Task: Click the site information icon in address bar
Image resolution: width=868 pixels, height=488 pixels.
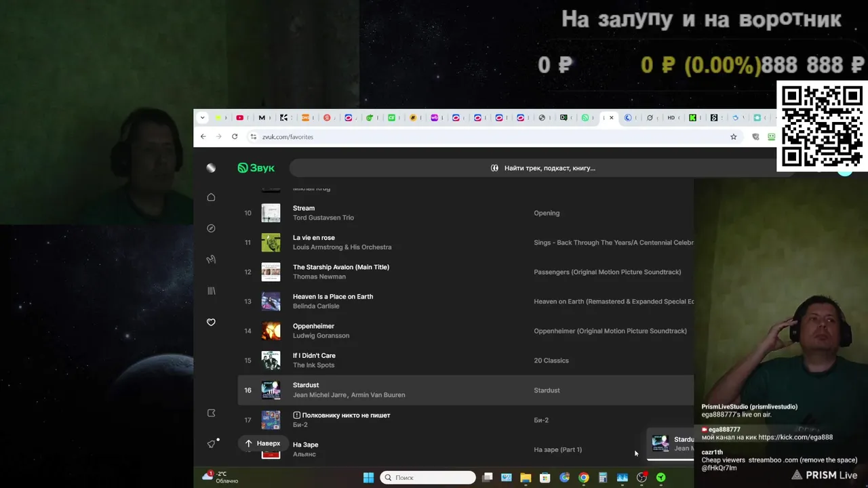Action: 254,136
